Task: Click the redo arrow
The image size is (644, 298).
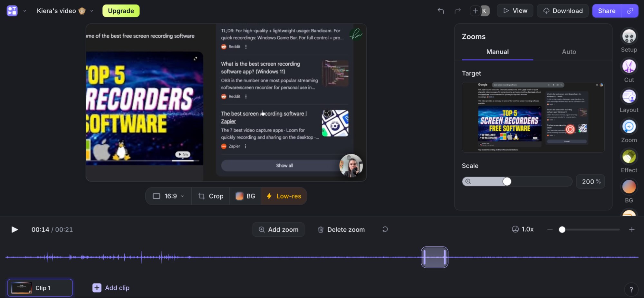Action: pos(457,11)
